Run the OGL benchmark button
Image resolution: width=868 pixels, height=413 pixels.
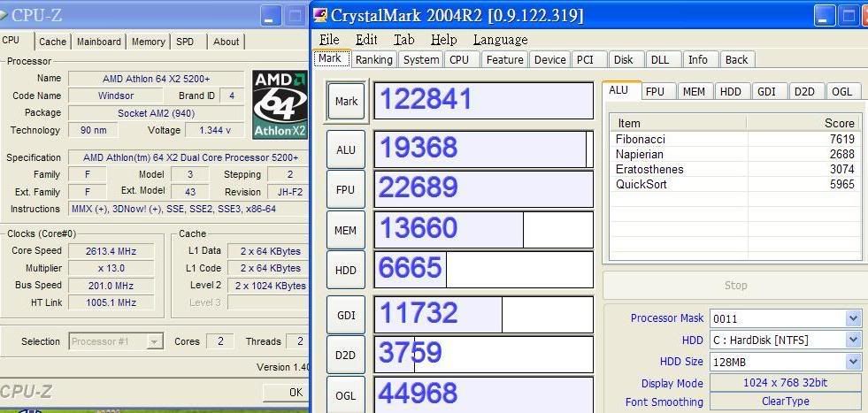tap(345, 394)
